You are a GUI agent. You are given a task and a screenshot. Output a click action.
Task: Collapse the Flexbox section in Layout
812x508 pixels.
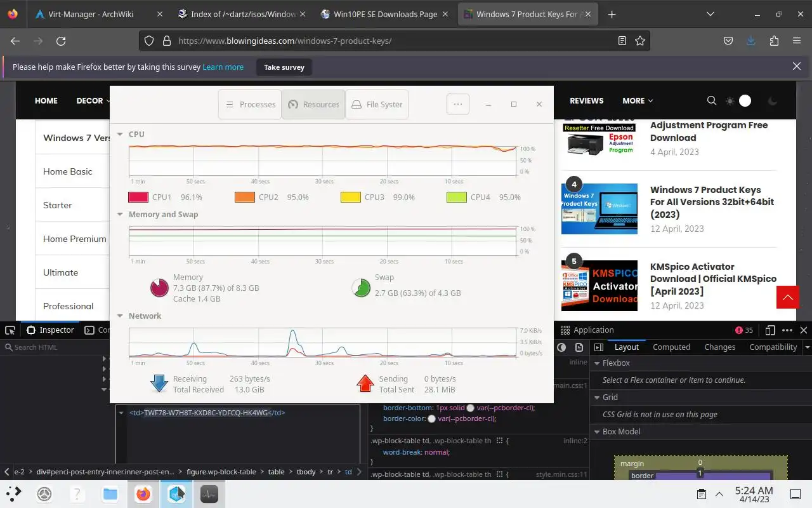click(x=596, y=363)
